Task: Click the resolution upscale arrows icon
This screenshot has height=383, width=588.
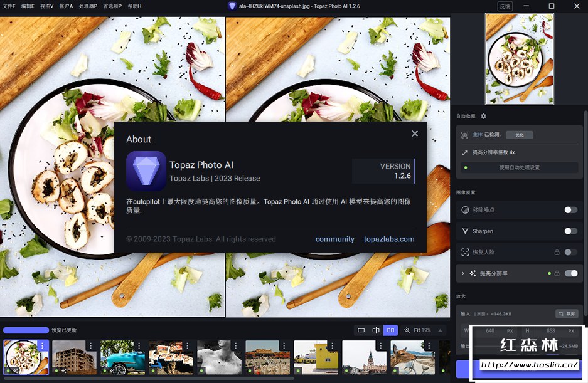Action: tap(464, 152)
